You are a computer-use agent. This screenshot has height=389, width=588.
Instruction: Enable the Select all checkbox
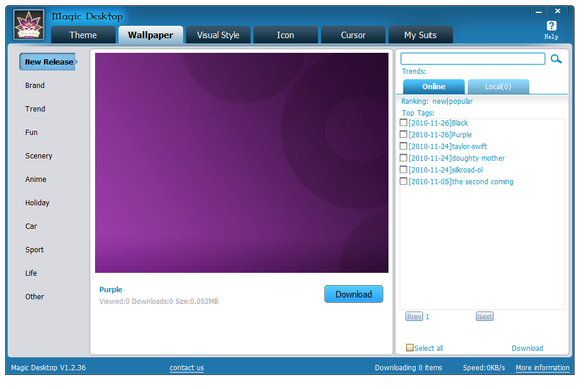[410, 347]
